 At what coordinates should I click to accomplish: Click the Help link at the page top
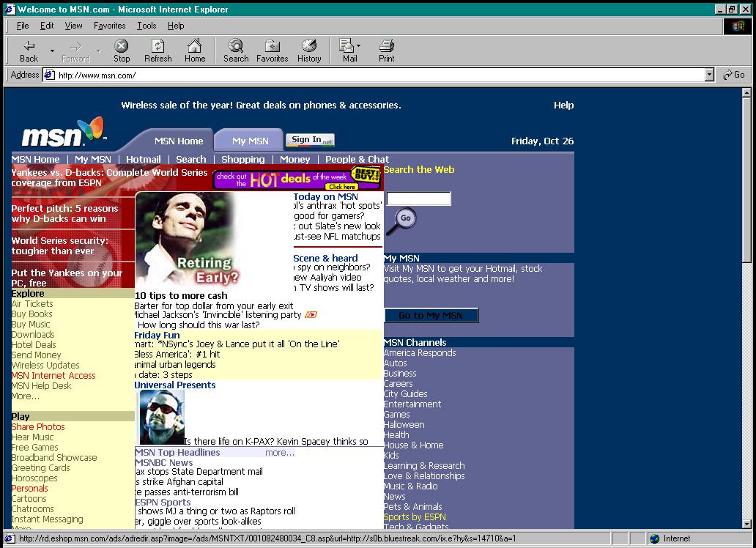pos(563,105)
